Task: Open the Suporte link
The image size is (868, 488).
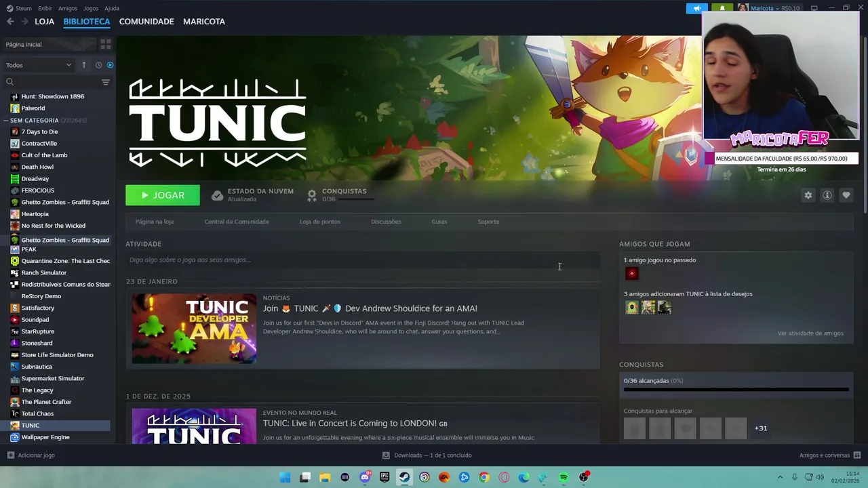Action: pyautogui.click(x=488, y=222)
